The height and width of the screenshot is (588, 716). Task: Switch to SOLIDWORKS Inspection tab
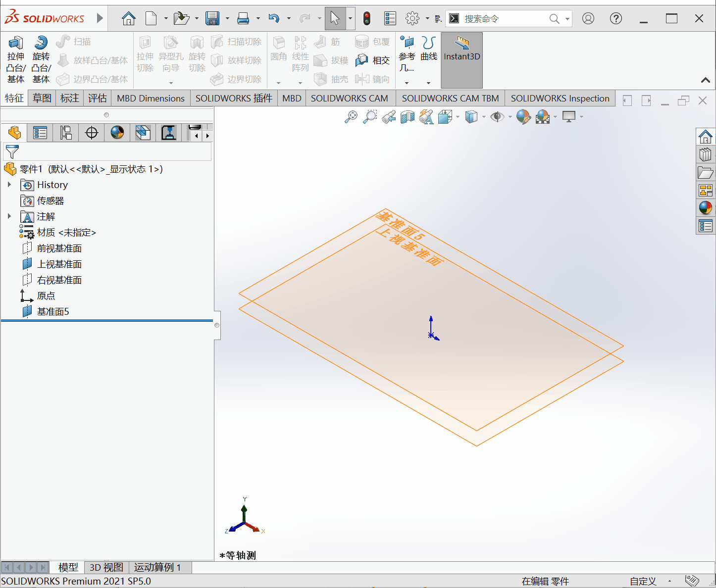pyautogui.click(x=560, y=98)
